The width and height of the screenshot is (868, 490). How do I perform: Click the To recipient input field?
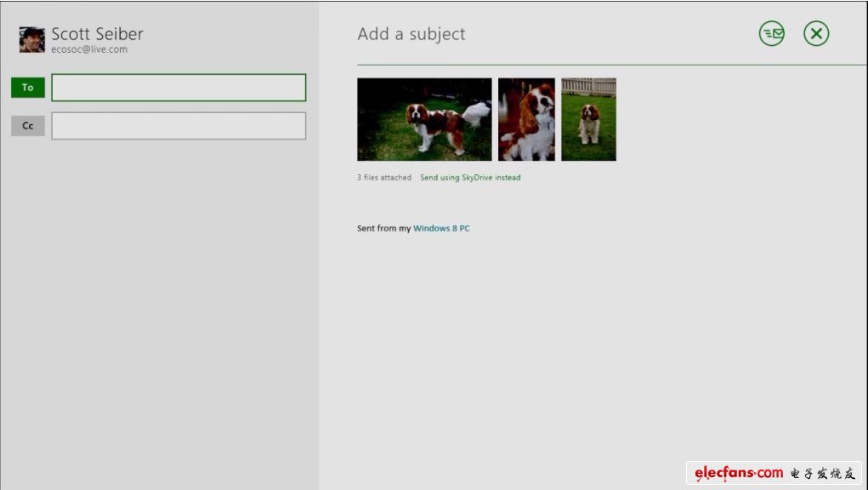point(179,88)
